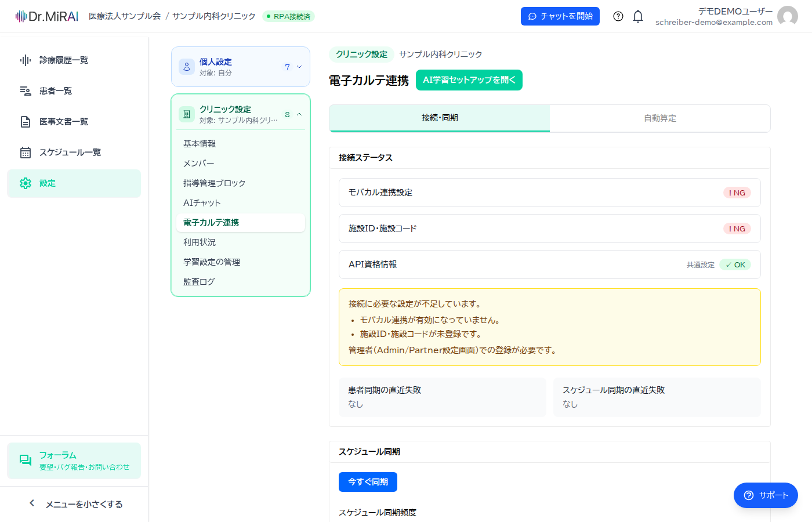This screenshot has height=522, width=812.
Task: Click the クリニック設定 building icon
Action: coord(187,114)
